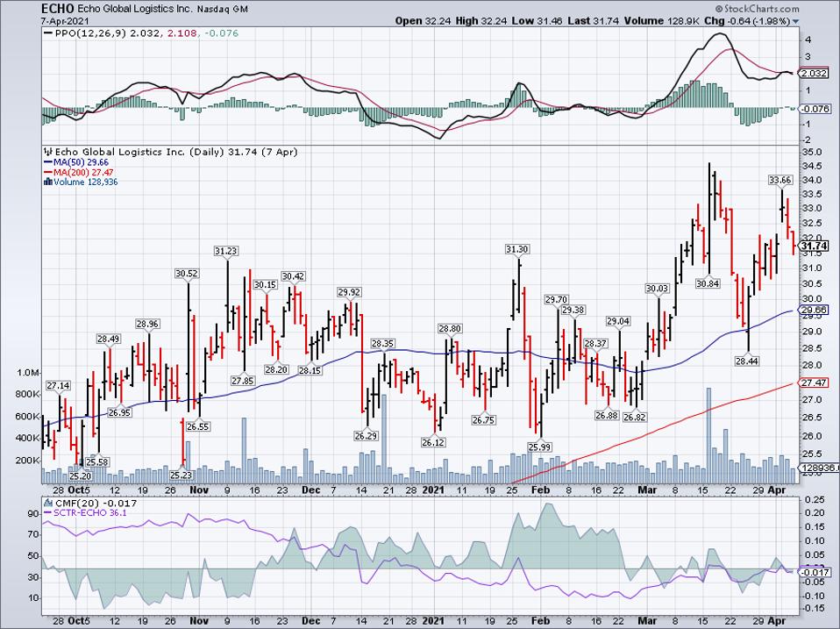This screenshot has height=629, width=840.
Task: Click the tall volume bar under mid-March
Action: pyautogui.click(x=708, y=436)
